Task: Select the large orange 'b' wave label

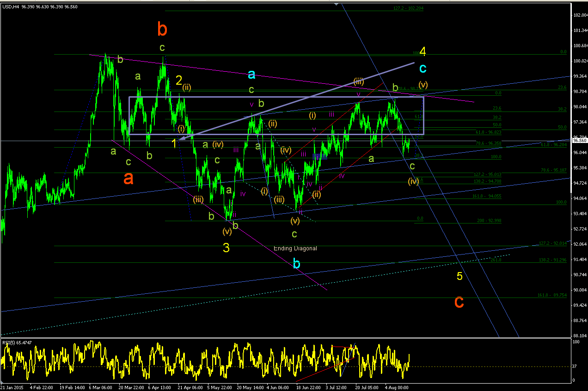Action: [x=162, y=29]
